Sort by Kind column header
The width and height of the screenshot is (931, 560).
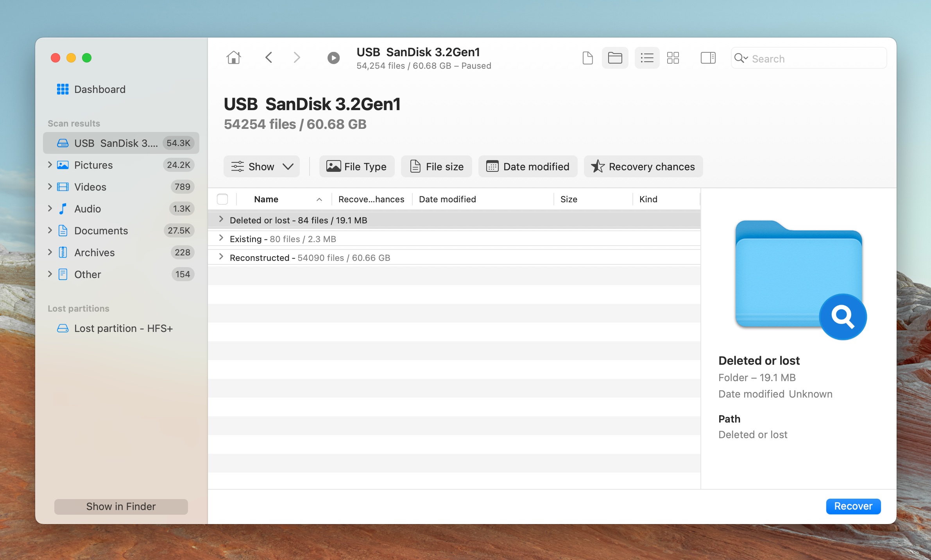pyautogui.click(x=648, y=199)
